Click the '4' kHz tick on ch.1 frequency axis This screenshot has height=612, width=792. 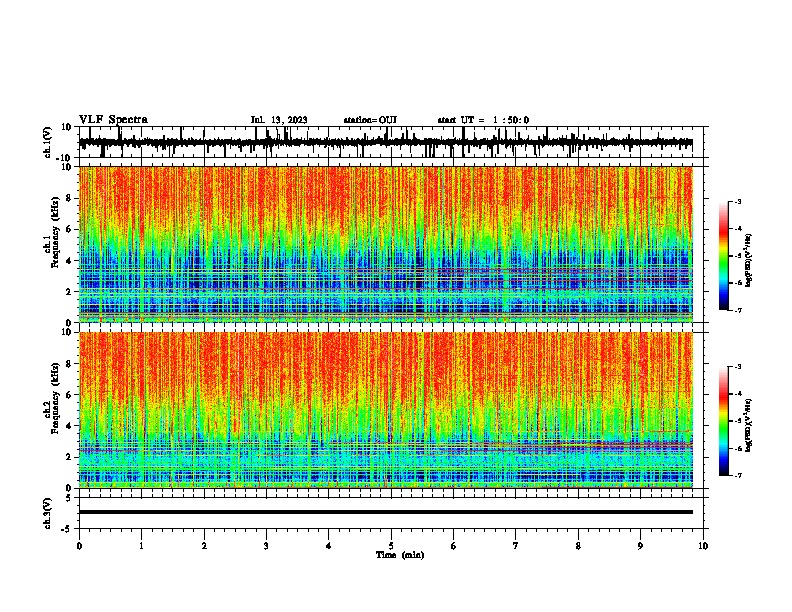pyautogui.click(x=70, y=261)
